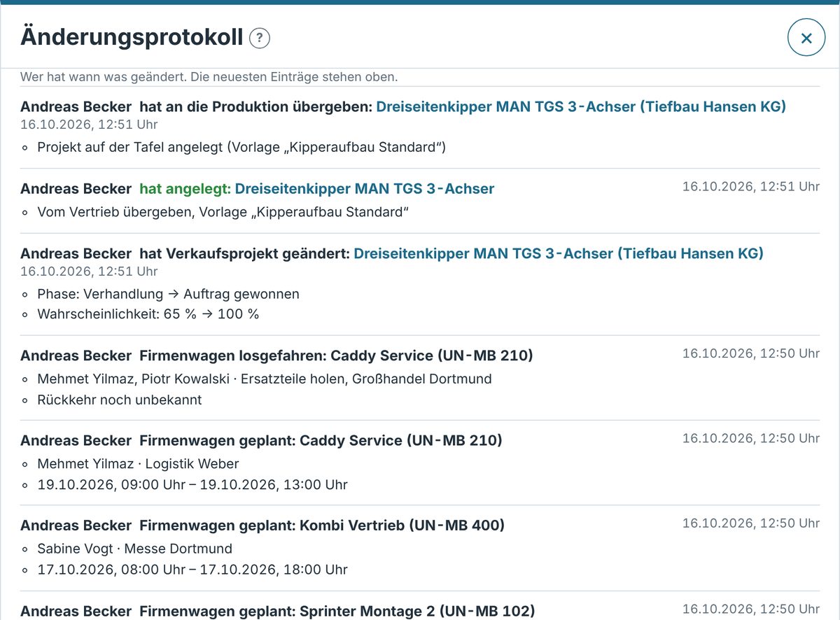Click the line 'Mehmet Yilmaz · Logistik Weber'
Viewport: 840px width, 620px height.
pos(138,463)
